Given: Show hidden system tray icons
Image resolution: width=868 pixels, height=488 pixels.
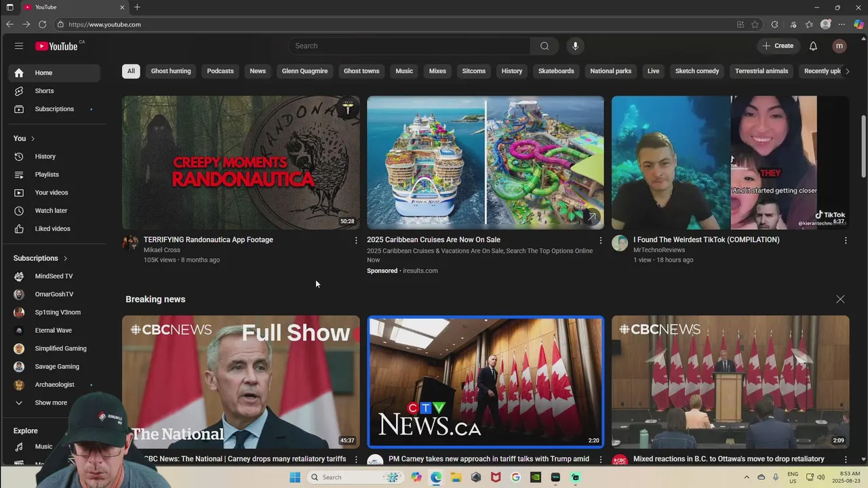Looking at the screenshot, I should point(747,477).
